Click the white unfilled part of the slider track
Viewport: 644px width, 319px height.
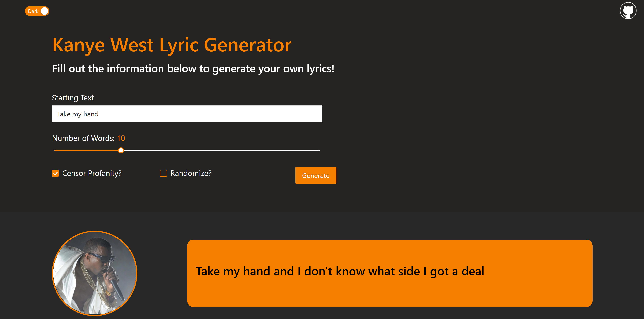point(220,150)
